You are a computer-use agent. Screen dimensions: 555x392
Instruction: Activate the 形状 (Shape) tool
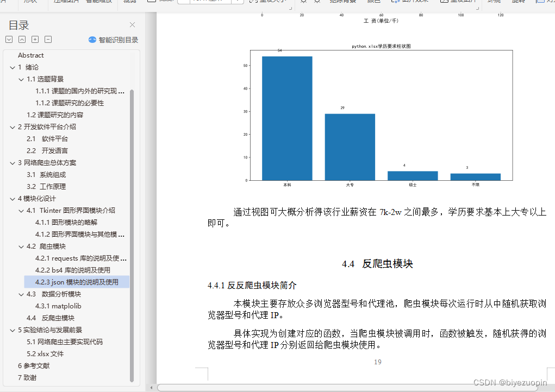tap(30, 2)
